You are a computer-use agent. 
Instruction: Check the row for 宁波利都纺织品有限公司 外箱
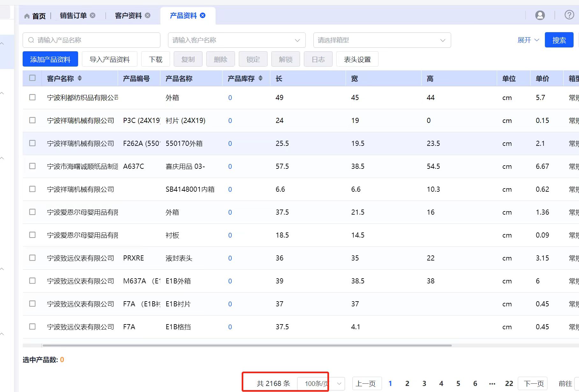coord(33,97)
